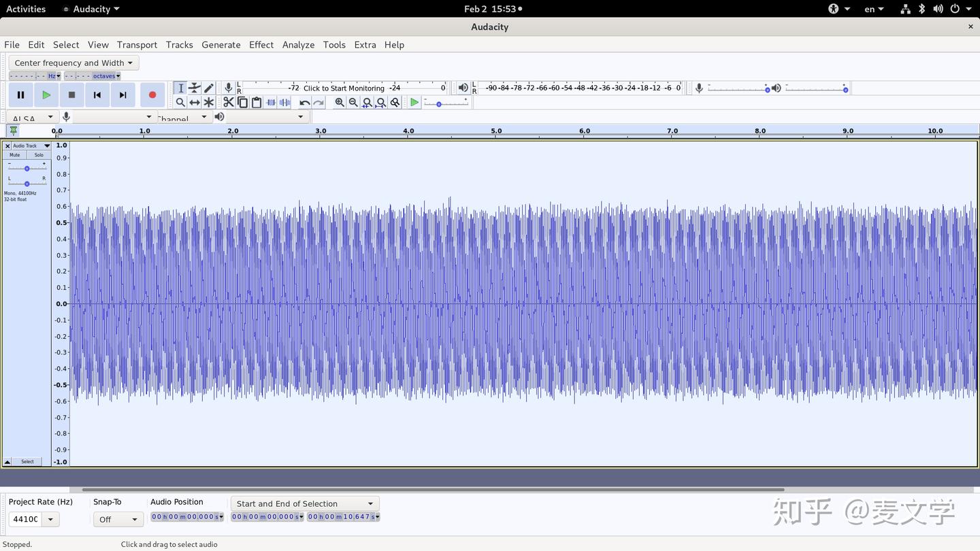This screenshot has height=551, width=980.
Task: Click the Project Rate input field
Action: point(25,519)
